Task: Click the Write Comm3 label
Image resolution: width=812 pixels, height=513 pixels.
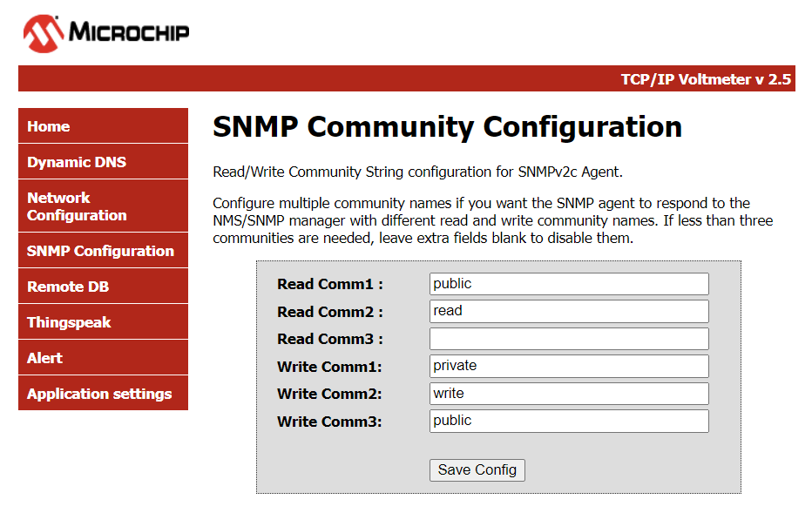Action: (329, 422)
